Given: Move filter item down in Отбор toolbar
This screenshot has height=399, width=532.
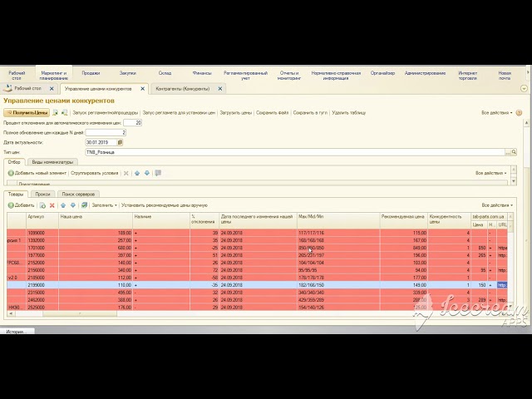Looking at the screenshot, I should 147,173.
